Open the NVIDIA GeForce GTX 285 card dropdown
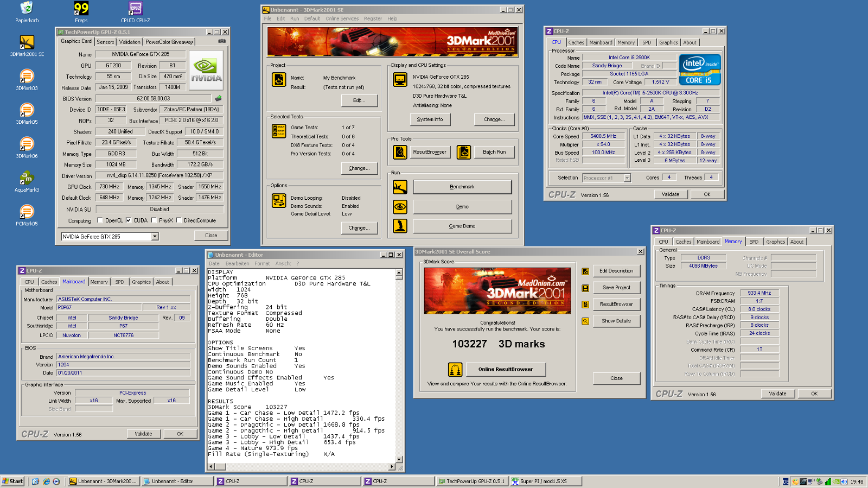Screen dimensions: 868x488 coord(155,237)
